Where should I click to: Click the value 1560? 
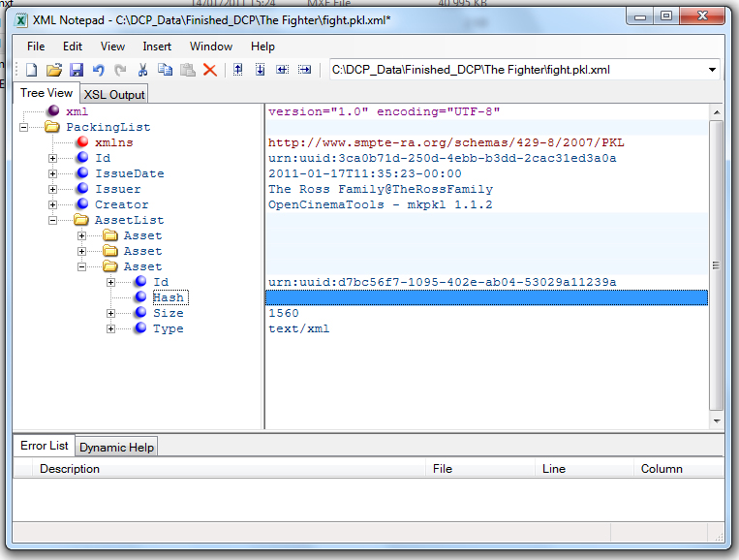[283, 313]
